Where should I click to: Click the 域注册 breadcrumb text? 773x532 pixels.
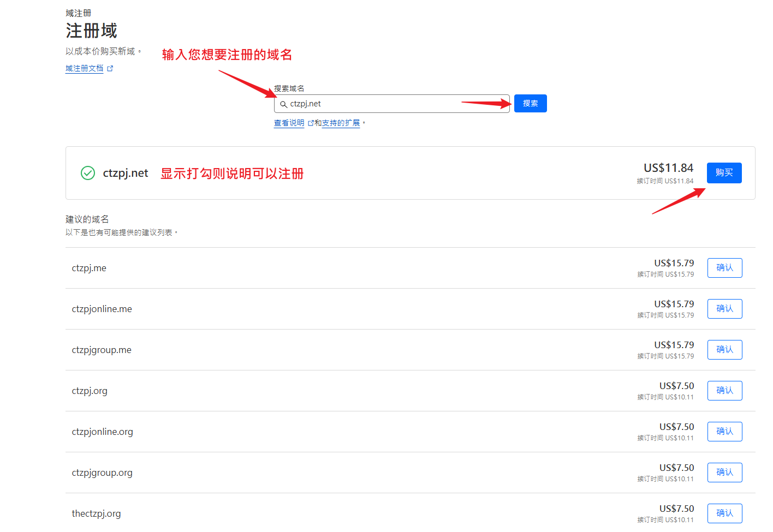click(78, 13)
